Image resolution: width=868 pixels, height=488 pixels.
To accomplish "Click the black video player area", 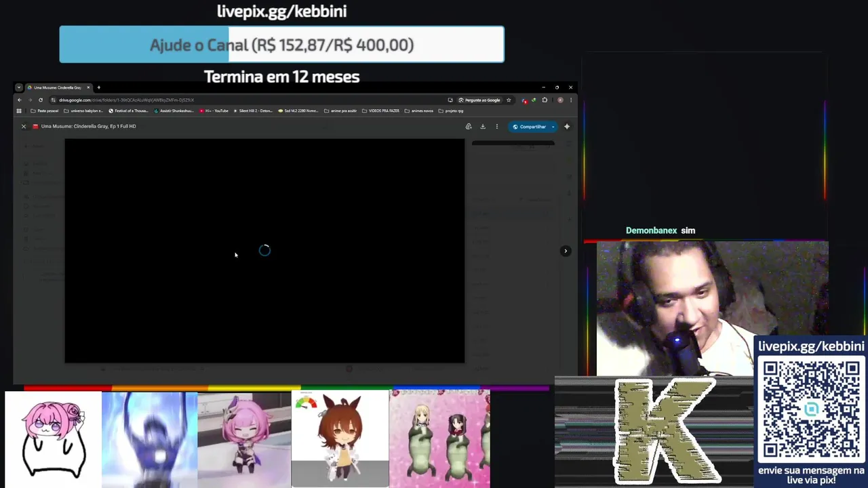I will click(x=264, y=251).
